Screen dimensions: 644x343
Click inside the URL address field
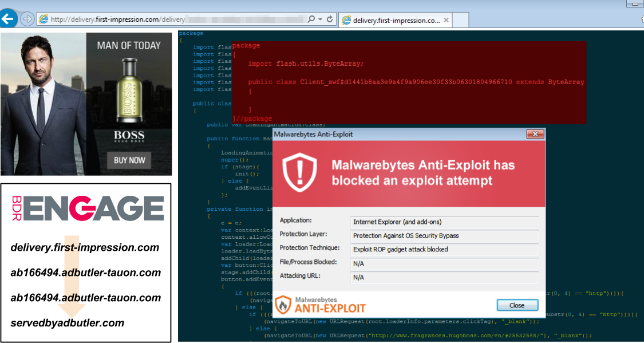pos(172,19)
